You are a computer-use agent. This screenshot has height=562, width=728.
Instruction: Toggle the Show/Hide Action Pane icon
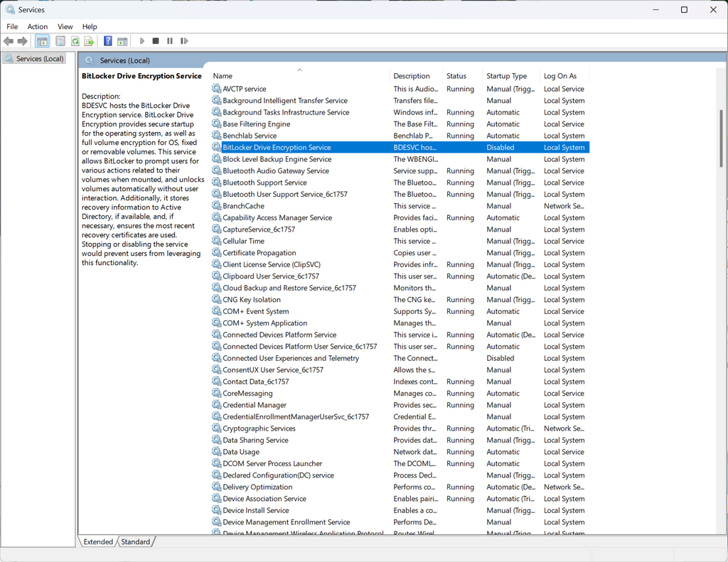pyautogui.click(x=122, y=40)
